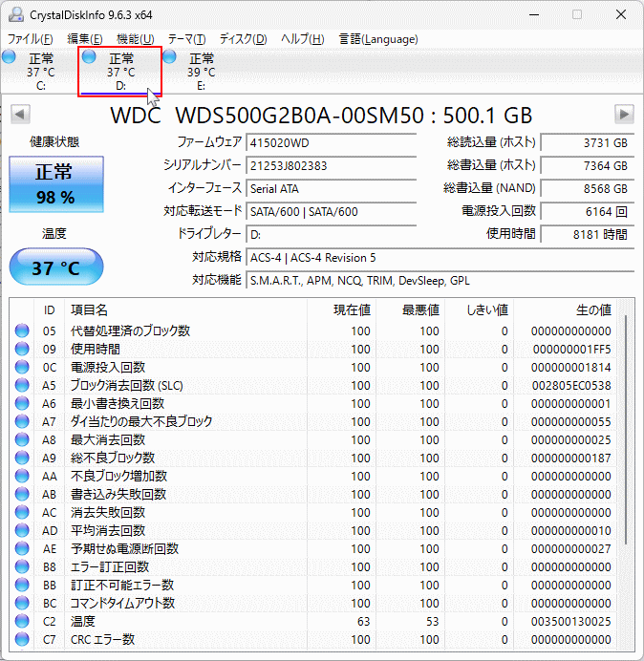
Task: Click status orb for ID A5 row
Action: tap(22, 385)
